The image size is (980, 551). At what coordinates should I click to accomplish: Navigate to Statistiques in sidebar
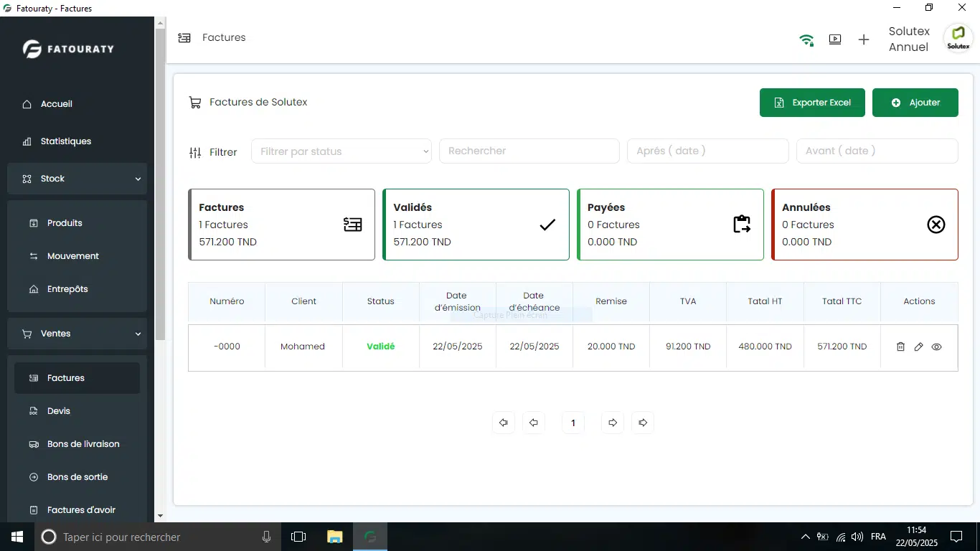tap(65, 141)
